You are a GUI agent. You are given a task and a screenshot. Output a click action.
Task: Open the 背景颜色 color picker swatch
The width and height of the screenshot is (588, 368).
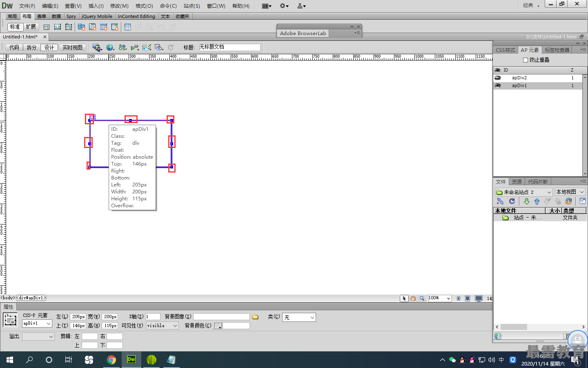pos(217,326)
